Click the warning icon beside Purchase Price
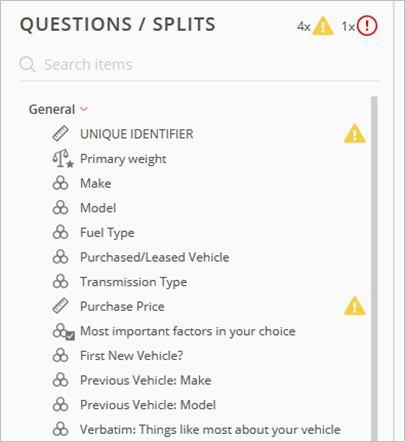This screenshot has height=442, width=405. click(355, 306)
